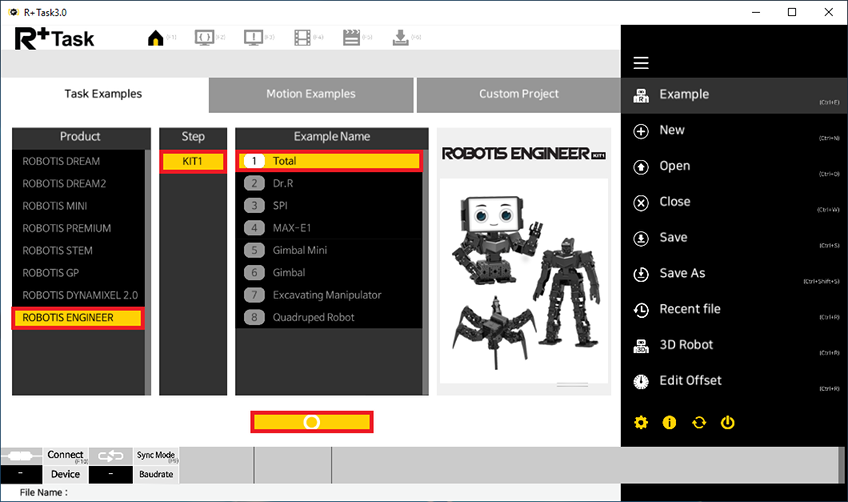848x502 pixels.
Task: Select example 7 Excavating Manipulator
Action: 329,295
